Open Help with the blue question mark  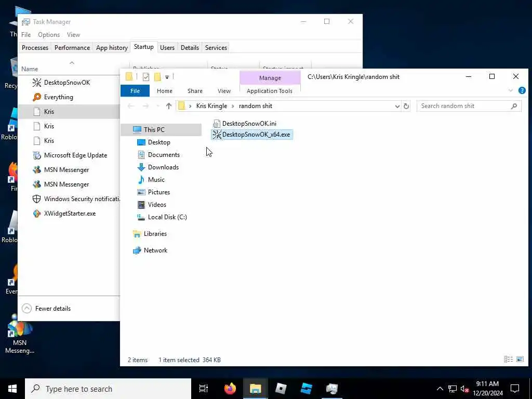tap(522, 90)
